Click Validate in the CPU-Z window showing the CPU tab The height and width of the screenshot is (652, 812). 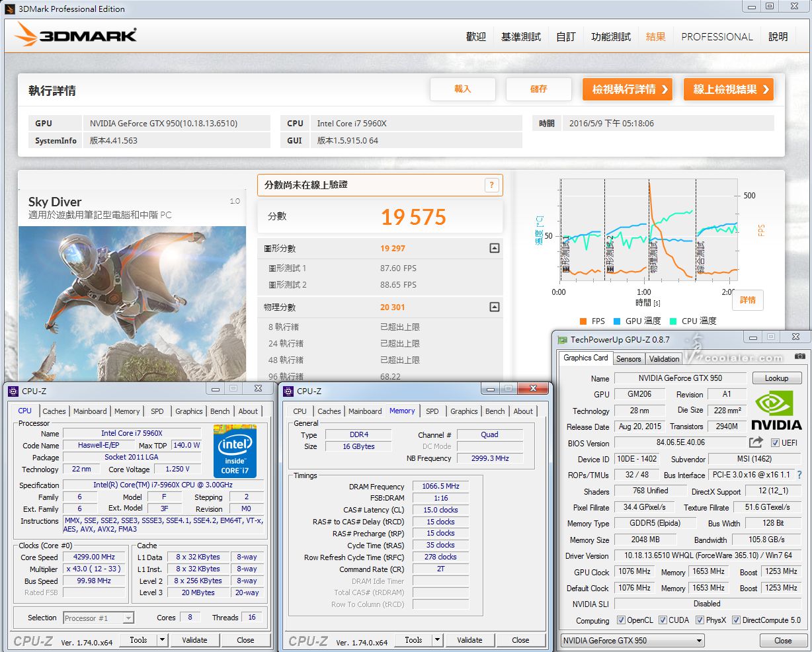point(194,639)
